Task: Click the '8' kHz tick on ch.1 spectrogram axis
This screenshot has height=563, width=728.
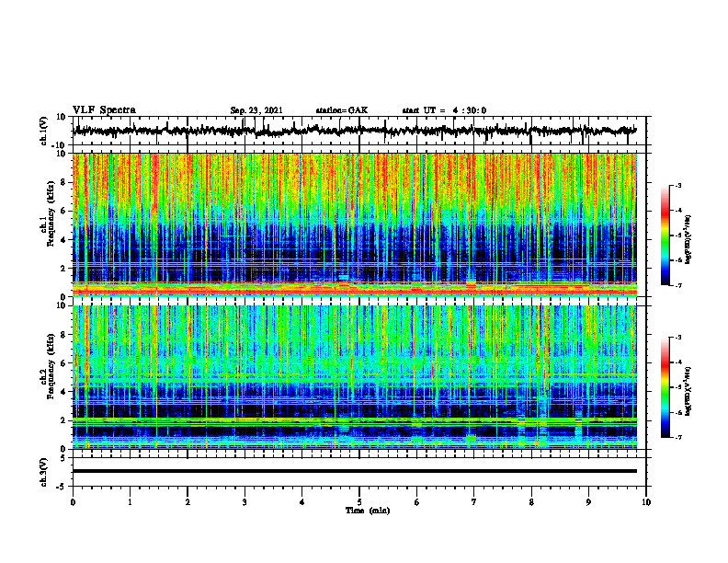Action: (64, 182)
